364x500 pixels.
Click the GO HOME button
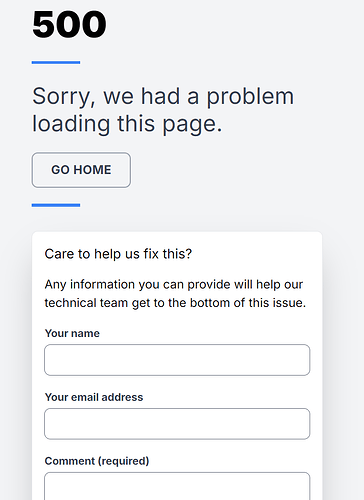pos(81,170)
